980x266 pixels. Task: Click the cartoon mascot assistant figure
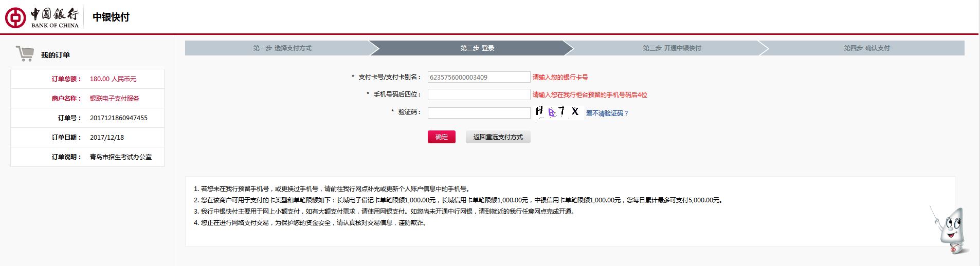pos(950,230)
